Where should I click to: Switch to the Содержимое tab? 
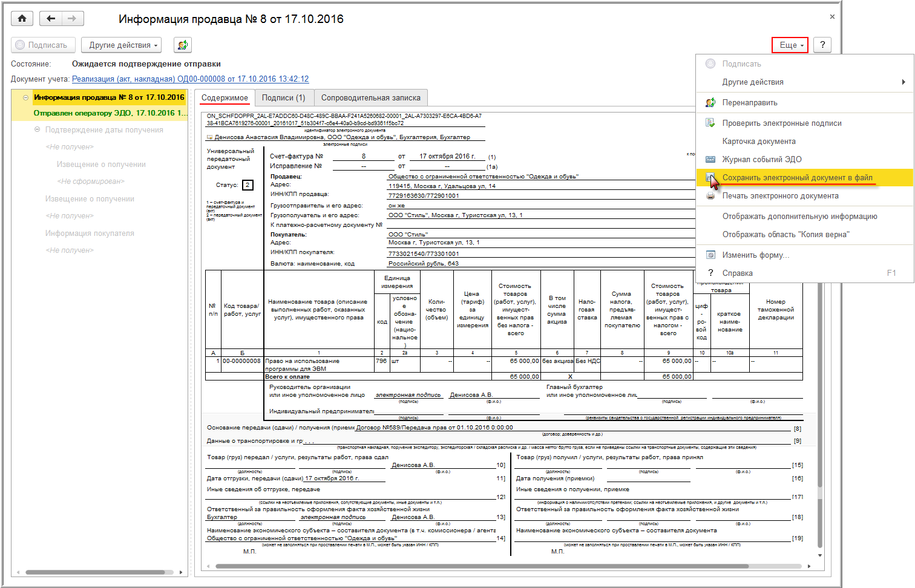[x=225, y=97]
